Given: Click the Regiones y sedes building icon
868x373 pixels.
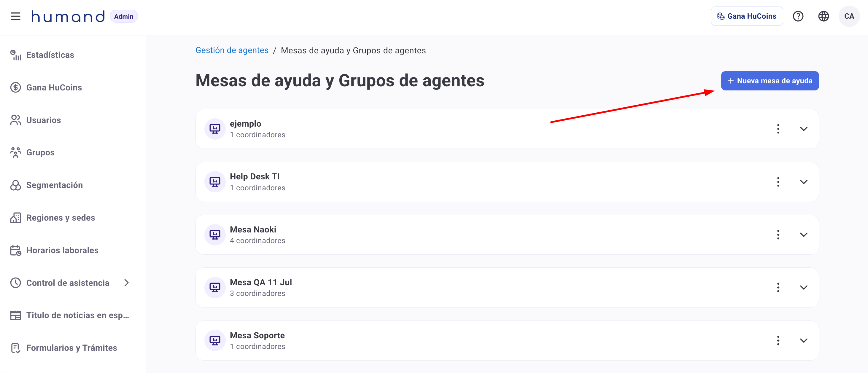Looking at the screenshot, I should pos(15,218).
